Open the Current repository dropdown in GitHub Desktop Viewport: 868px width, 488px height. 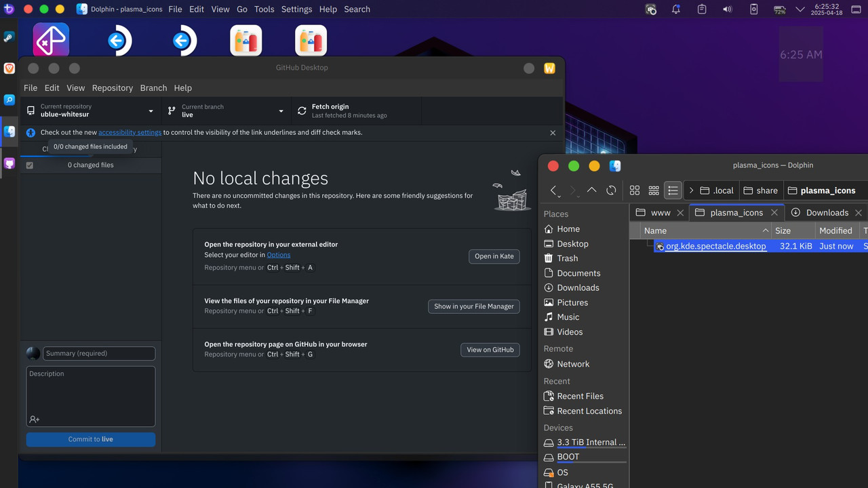point(91,110)
